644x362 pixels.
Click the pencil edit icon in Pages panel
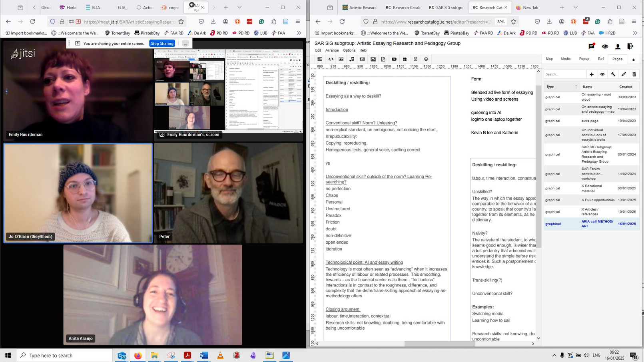coord(624,74)
